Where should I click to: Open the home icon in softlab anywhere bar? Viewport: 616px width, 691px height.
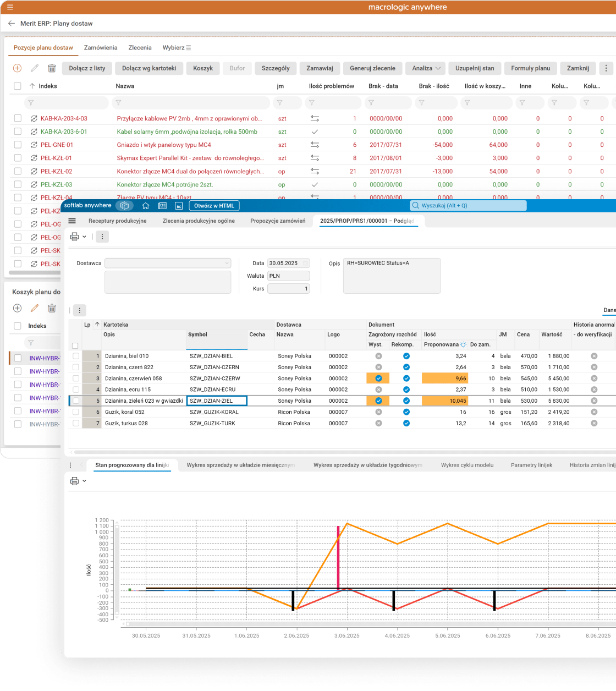[x=146, y=206]
